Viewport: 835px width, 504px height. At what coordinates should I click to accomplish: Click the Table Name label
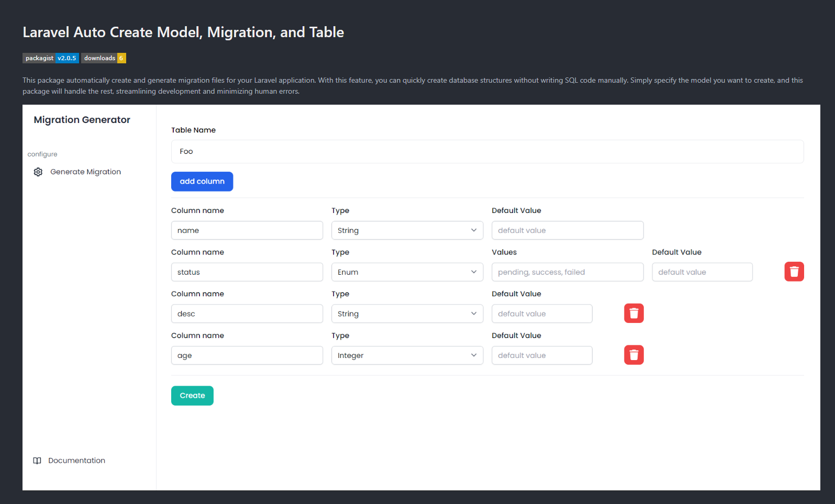click(193, 130)
